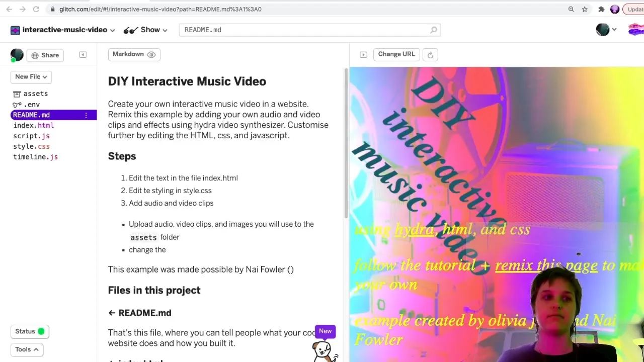Click the 'remix this page' link in preview

click(x=546, y=265)
